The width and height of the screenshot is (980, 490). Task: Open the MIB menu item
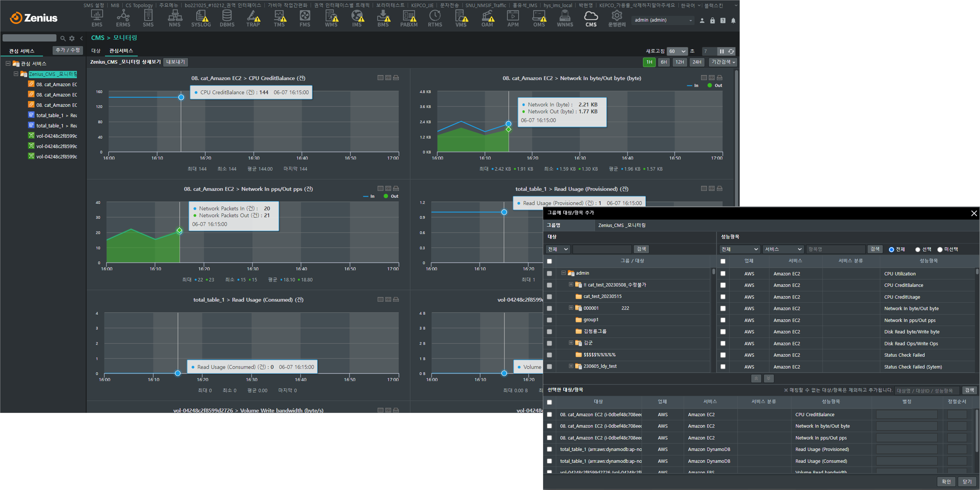coord(115,5)
